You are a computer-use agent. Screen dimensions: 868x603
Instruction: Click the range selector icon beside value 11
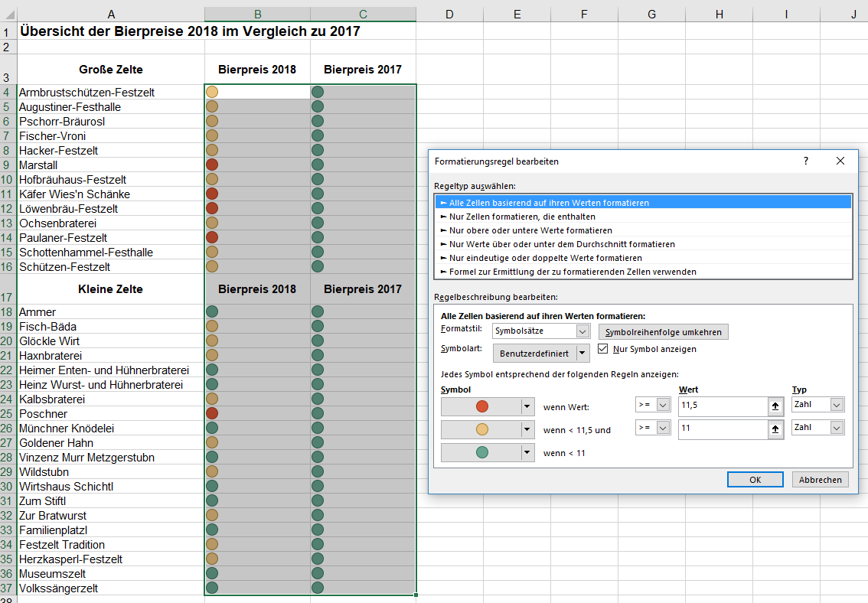[x=775, y=429]
